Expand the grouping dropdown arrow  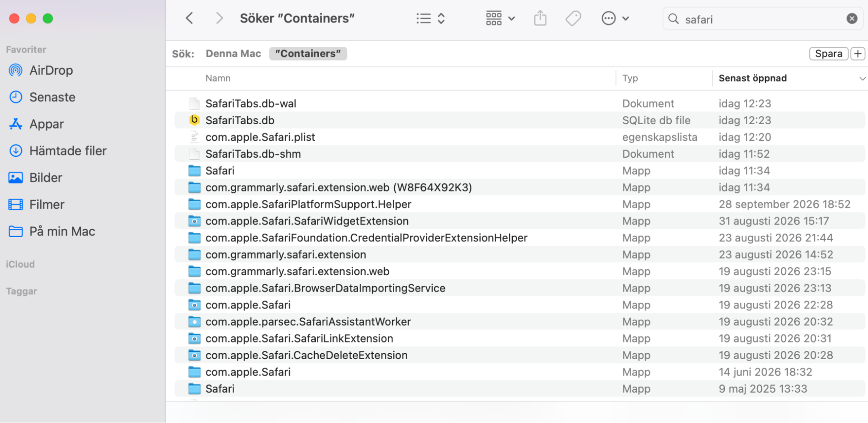512,19
